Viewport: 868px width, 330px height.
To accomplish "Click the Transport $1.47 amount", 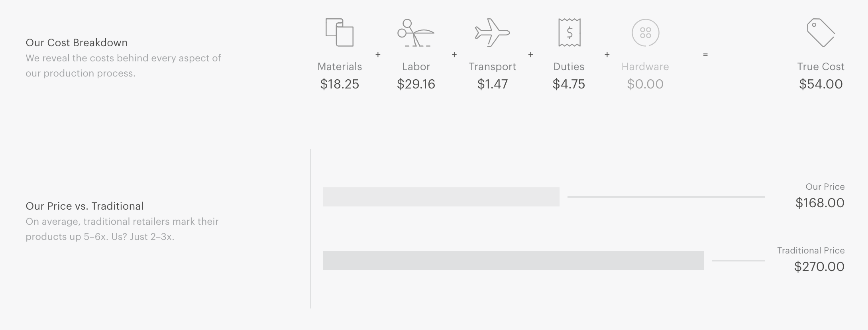I will 492,84.
